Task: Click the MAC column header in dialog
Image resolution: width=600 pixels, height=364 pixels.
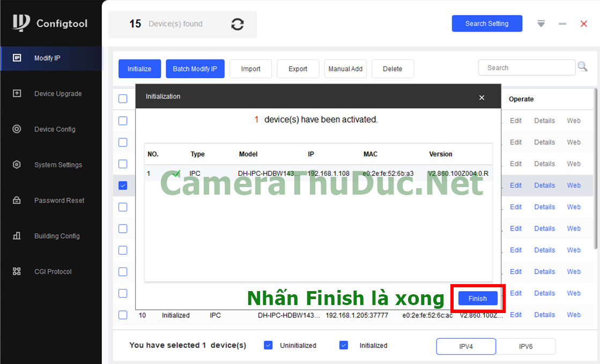Action: [370, 154]
